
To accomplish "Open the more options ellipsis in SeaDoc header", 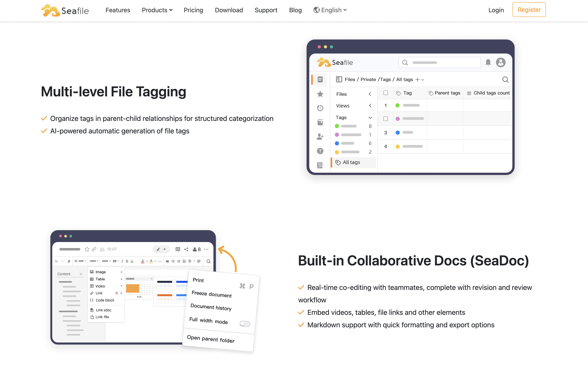I will tap(206, 249).
